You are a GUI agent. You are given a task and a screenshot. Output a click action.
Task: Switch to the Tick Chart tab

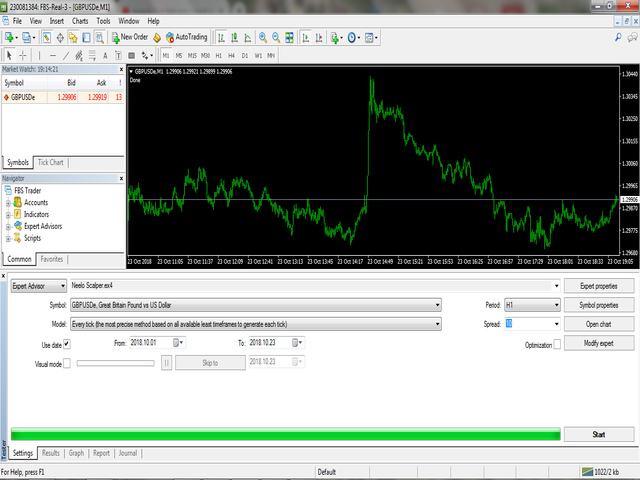click(x=50, y=162)
